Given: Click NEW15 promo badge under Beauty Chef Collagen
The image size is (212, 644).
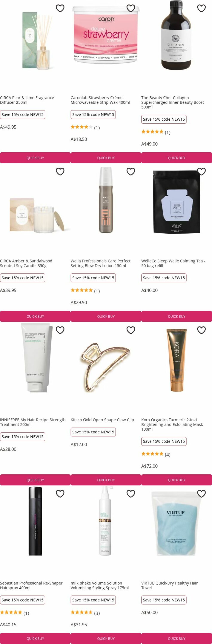Looking at the screenshot, I should click(x=164, y=119).
